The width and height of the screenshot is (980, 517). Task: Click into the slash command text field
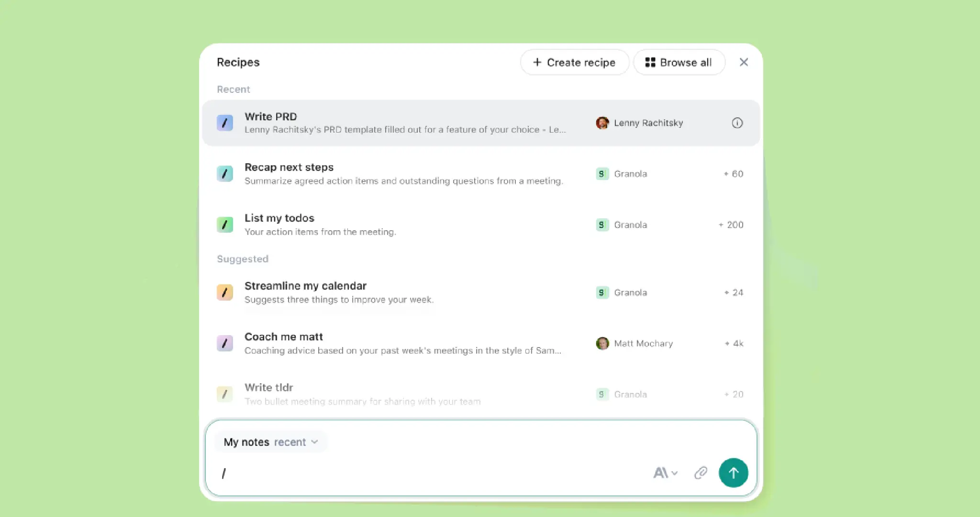431,473
